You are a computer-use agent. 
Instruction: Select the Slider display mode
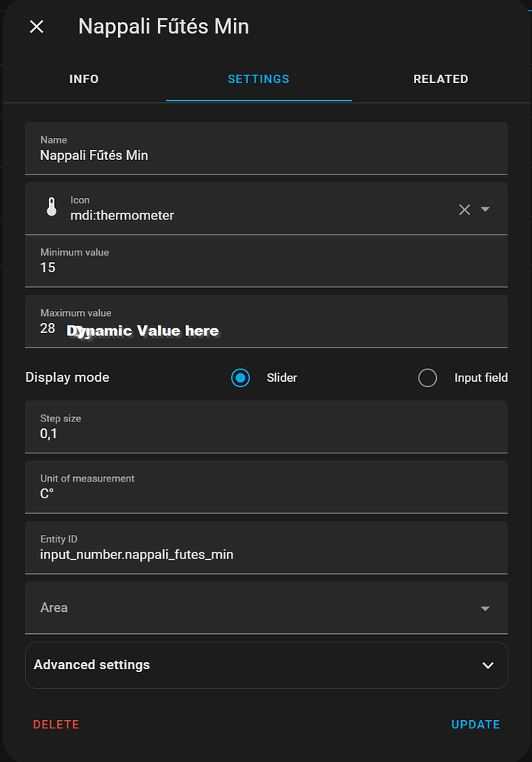pyautogui.click(x=240, y=377)
